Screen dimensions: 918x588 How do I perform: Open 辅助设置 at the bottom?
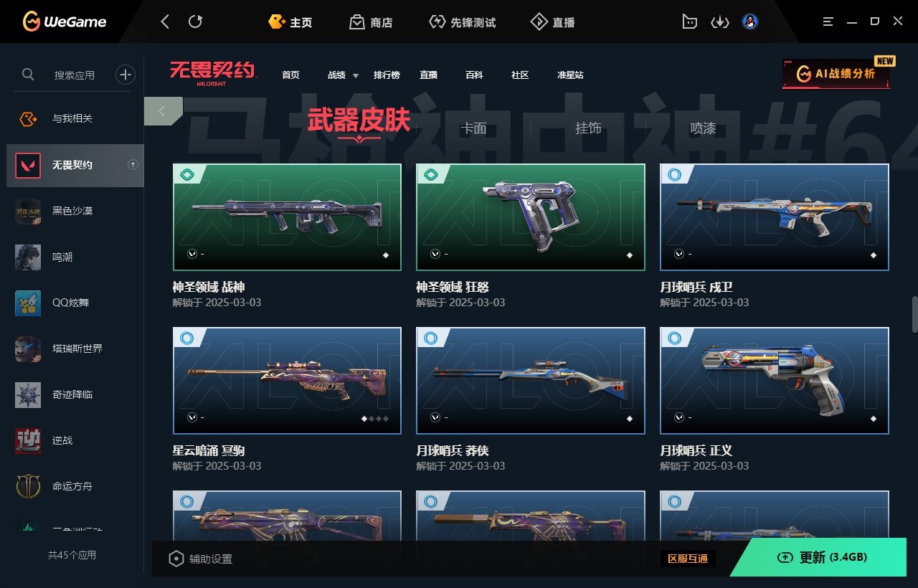[x=201, y=559]
